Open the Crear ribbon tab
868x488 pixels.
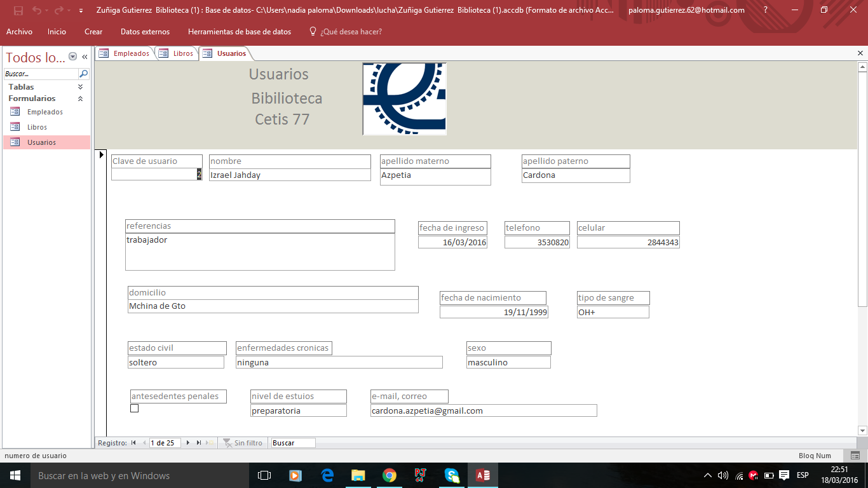(93, 32)
